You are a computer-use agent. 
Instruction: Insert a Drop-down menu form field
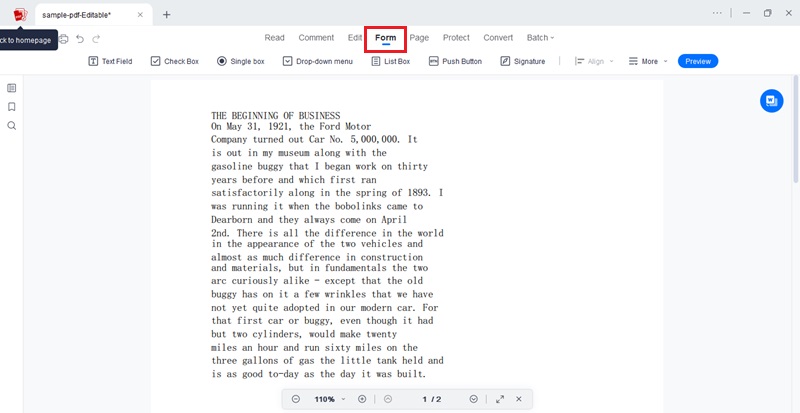pos(317,61)
